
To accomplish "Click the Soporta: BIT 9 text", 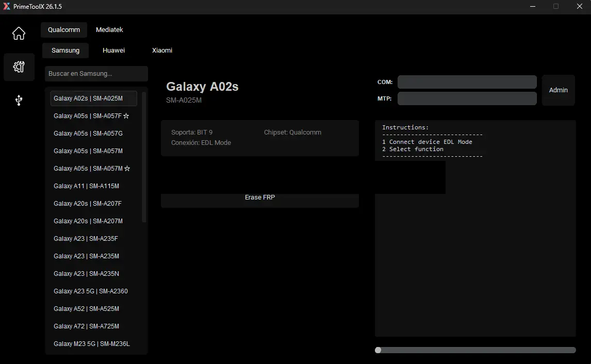I will (192, 133).
